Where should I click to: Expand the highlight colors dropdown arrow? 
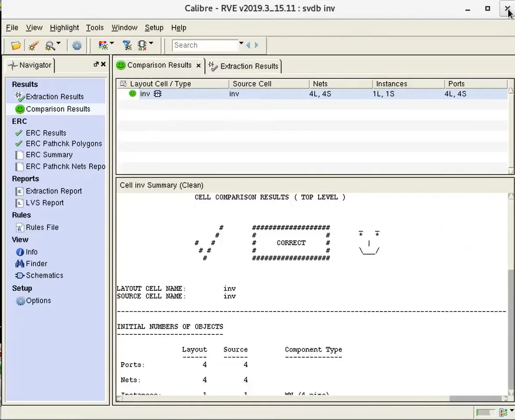[x=112, y=43]
